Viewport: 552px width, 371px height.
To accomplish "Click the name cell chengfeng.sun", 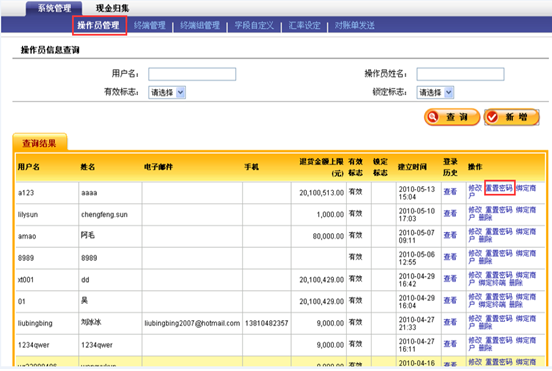I will point(104,214).
